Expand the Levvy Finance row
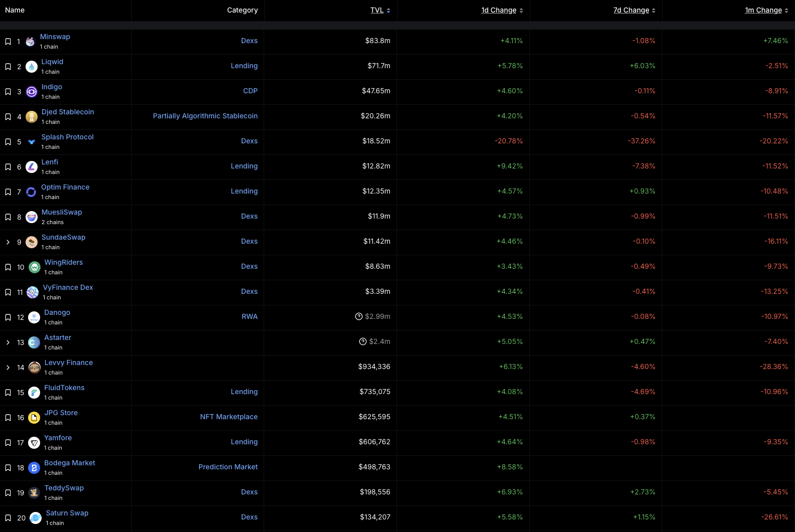The image size is (795, 532). click(x=8, y=368)
